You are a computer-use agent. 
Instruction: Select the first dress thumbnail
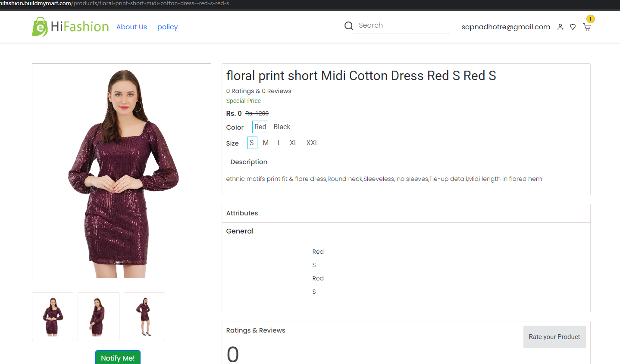53,317
